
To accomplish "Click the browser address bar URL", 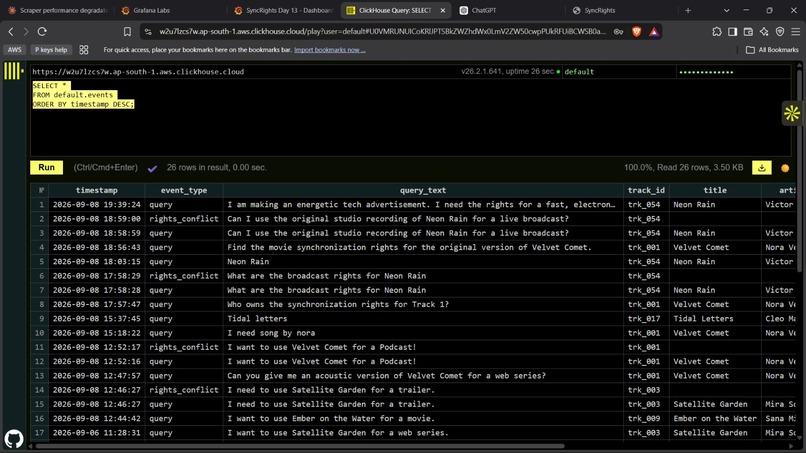I will click(x=382, y=31).
